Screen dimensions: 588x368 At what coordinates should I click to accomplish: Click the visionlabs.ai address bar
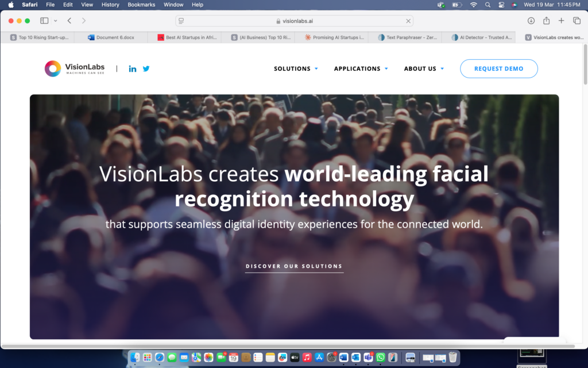(x=295, y=21)
